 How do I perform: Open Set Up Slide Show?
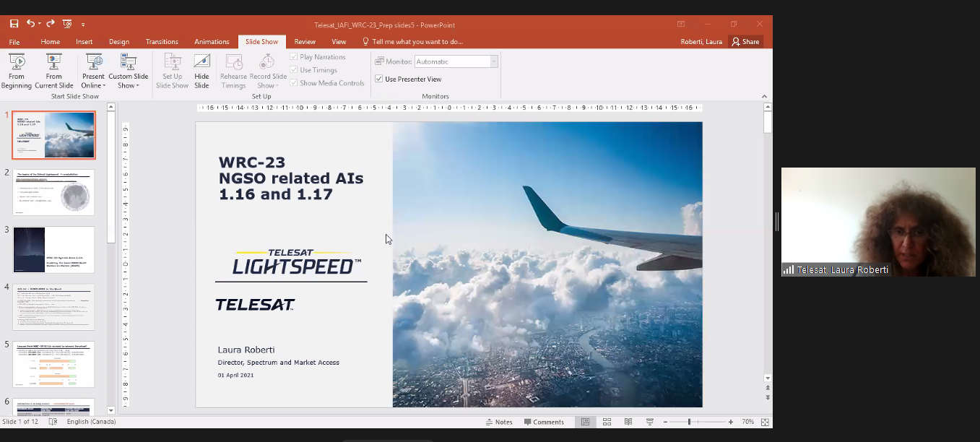coord(172,71)
